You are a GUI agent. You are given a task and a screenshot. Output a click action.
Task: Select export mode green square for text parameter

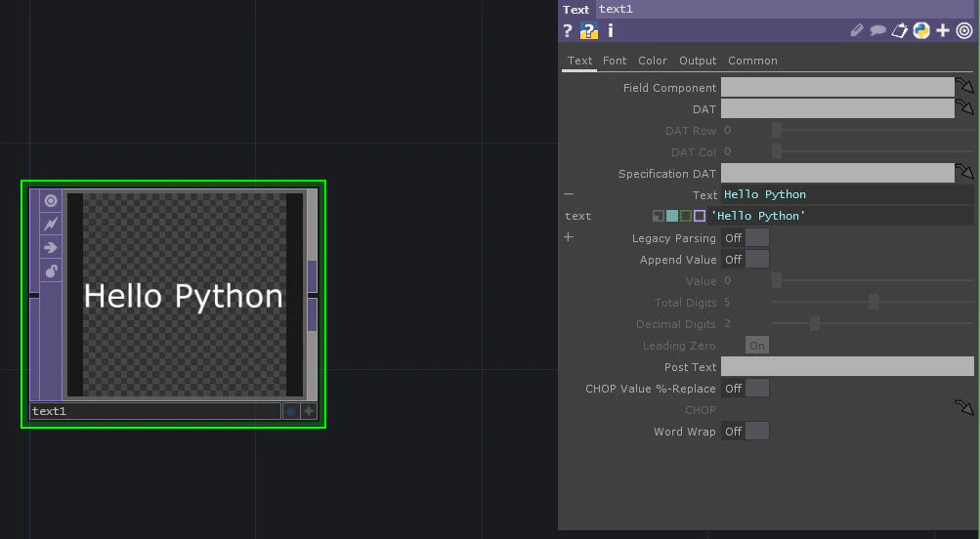pos(686,216)
